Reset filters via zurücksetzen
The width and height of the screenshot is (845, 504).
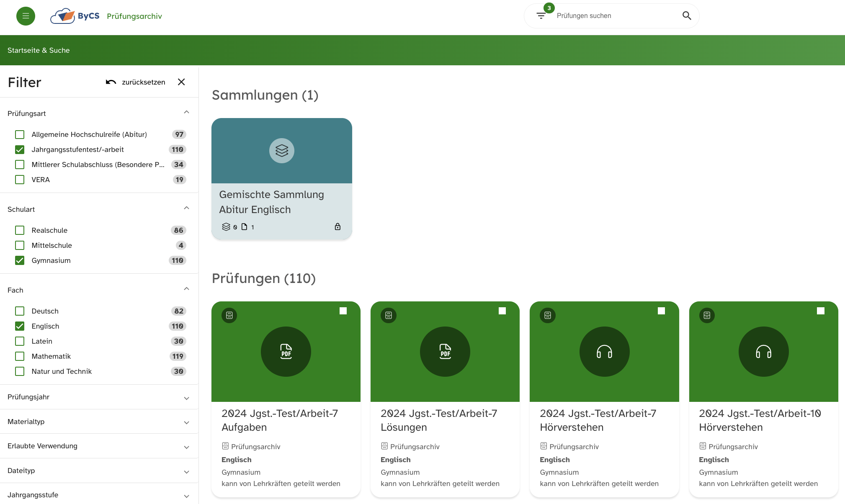click(144, 82)
